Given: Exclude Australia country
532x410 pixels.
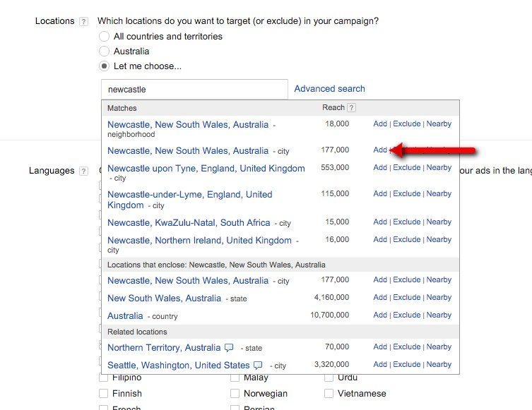Looking at the screenshot, I should pos(406,315).
